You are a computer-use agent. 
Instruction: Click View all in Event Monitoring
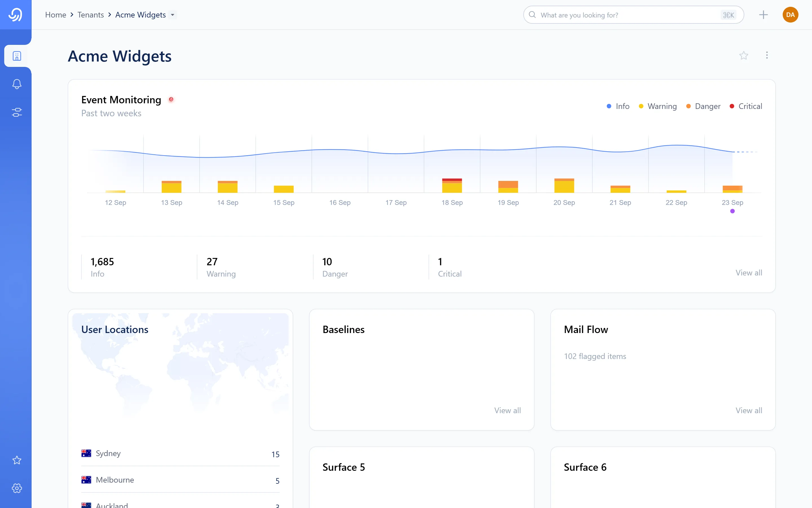[749, 273]
